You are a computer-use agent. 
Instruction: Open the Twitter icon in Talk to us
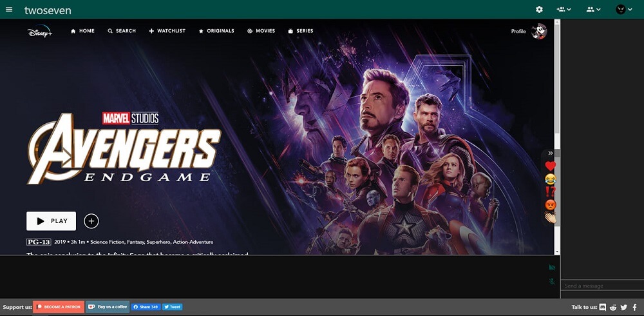pyautogui.click(x=624, y=307)
